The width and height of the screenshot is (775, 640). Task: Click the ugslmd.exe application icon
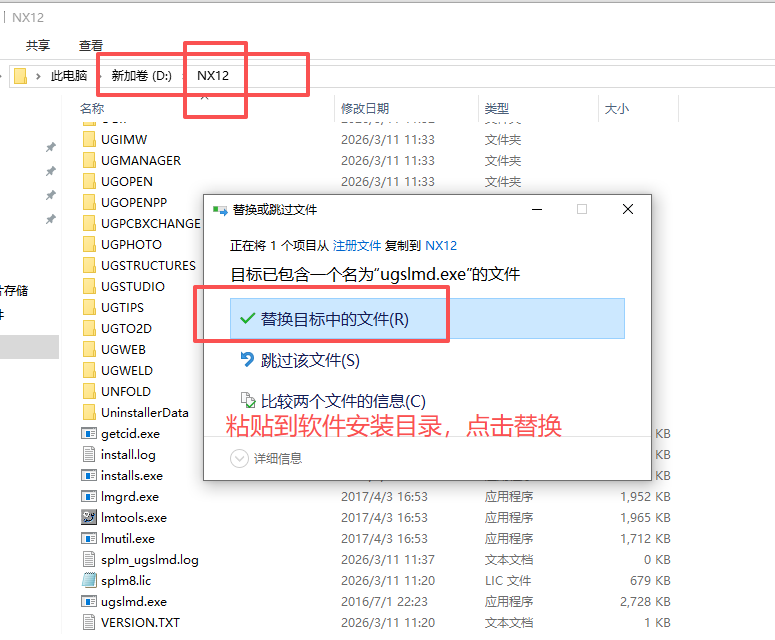[89, 601]
